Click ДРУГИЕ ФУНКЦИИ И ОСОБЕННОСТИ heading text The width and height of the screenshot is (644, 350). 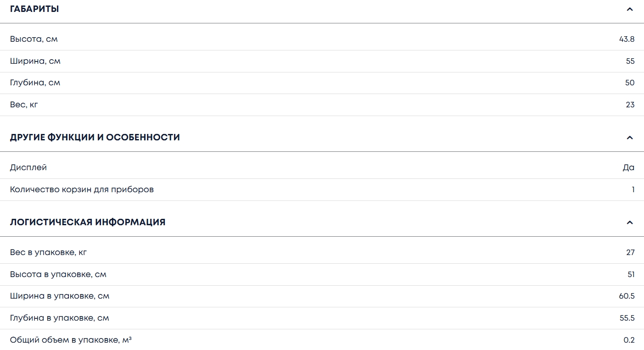click(95, 137)
